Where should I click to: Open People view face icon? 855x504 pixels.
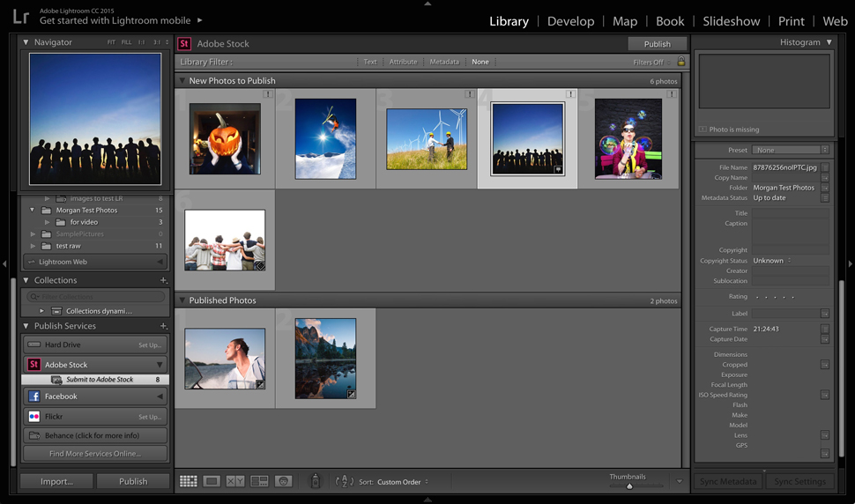pyautogui.click(x=283, y=481)
